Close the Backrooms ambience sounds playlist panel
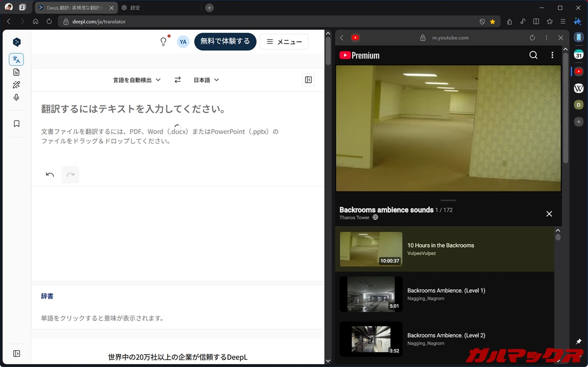Image resolution: width=588 pixels, height=367 pixels. [x=549, y=214]
